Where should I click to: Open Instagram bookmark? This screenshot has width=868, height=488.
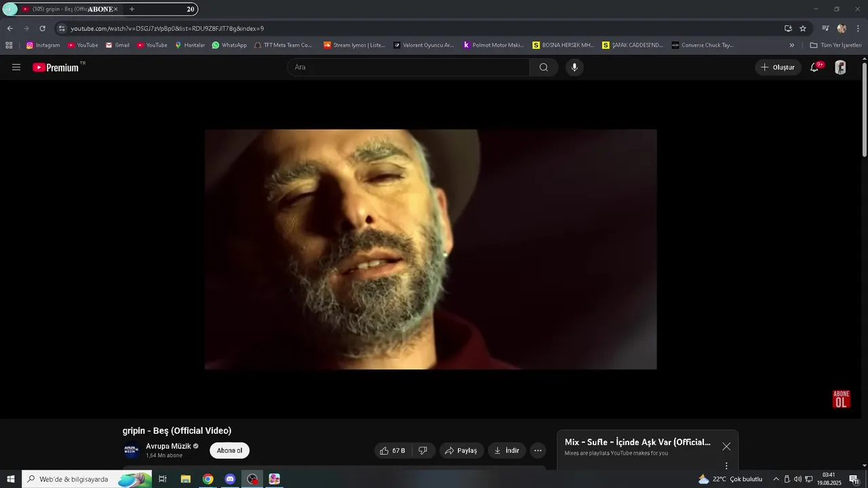point(43,45)
